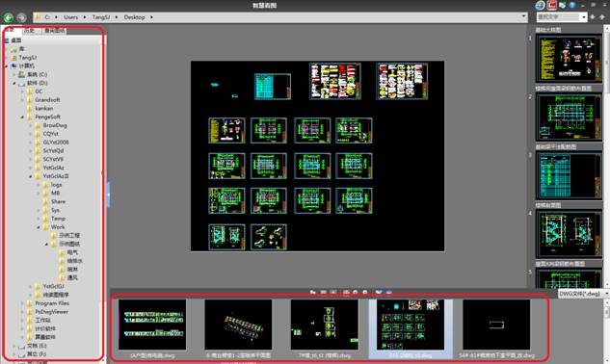Collapse the Work folder node
The image size is (610, 364).
point(39,227)
